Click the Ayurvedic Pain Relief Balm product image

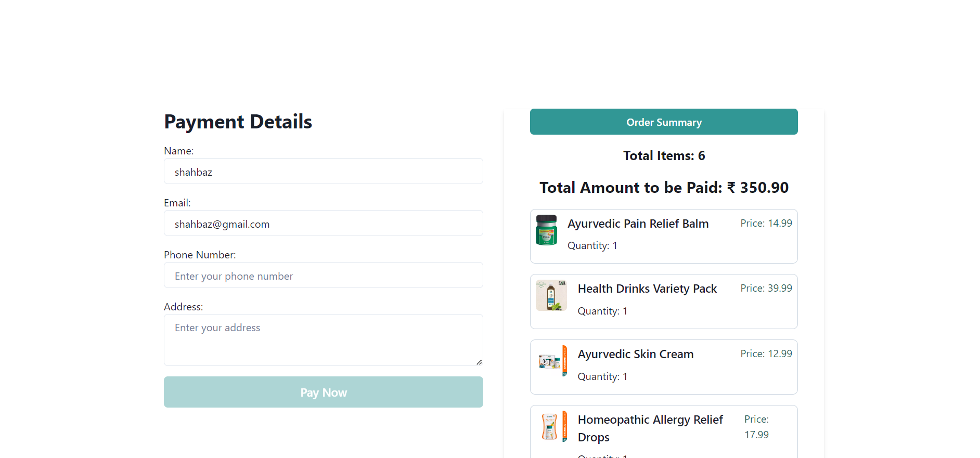pos(546,230)
